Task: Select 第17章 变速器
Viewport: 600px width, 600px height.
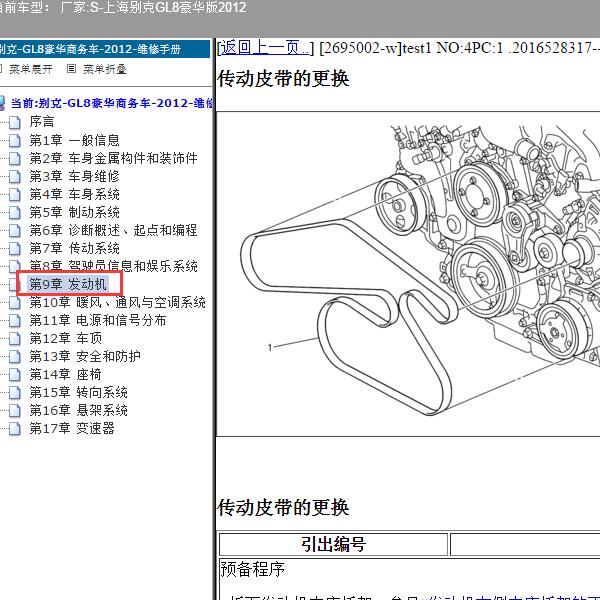Action: tap(72, 428)
